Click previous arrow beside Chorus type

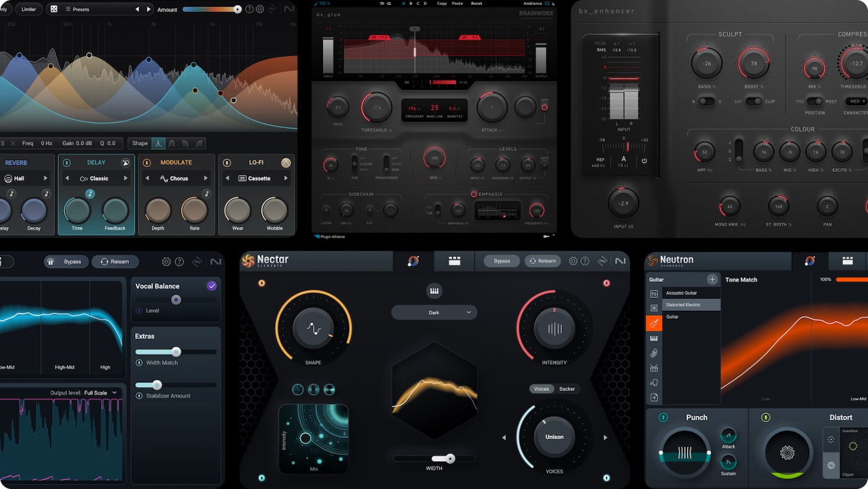point(147,178)
